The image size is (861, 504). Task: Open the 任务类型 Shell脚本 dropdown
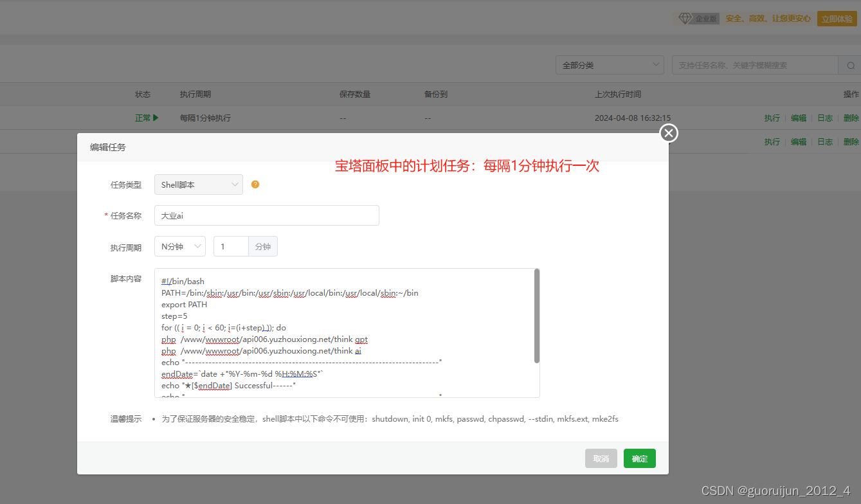199,184
